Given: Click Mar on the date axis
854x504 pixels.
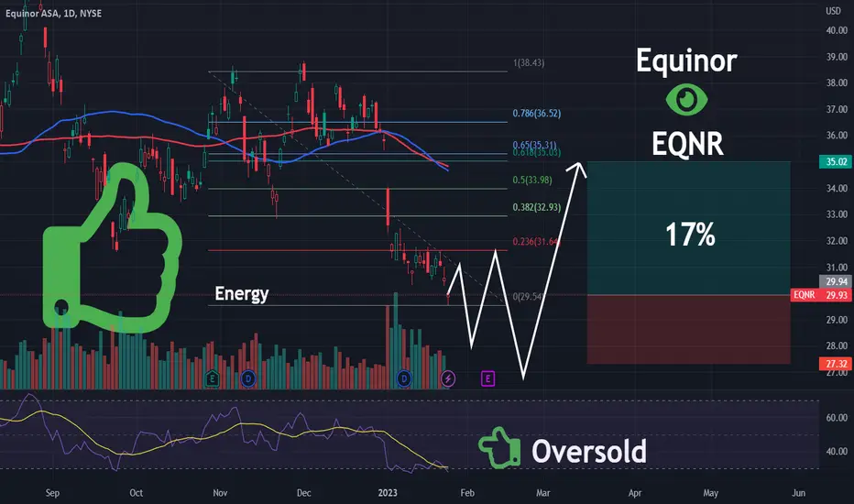Looking at the screenshot, I should 543,493.
